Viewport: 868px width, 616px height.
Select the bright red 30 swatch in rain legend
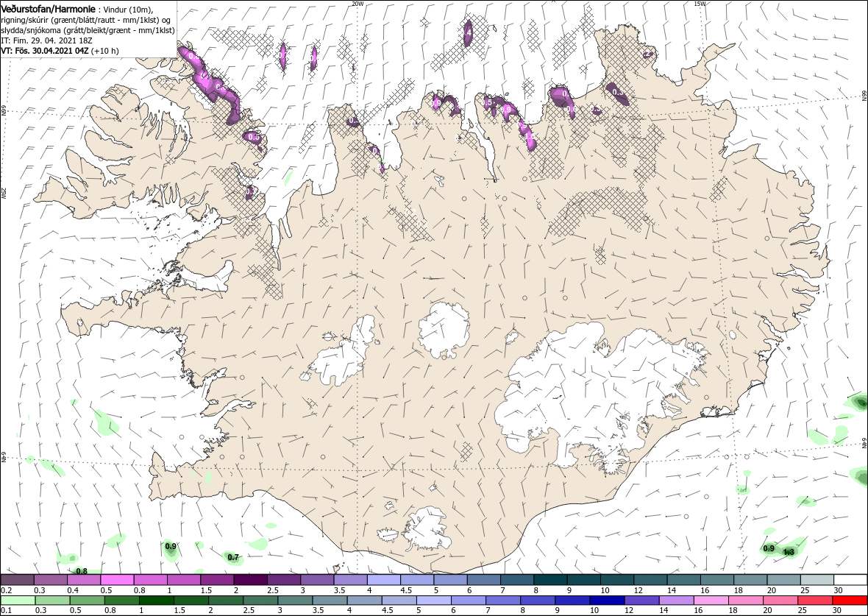tap(849, 601)
